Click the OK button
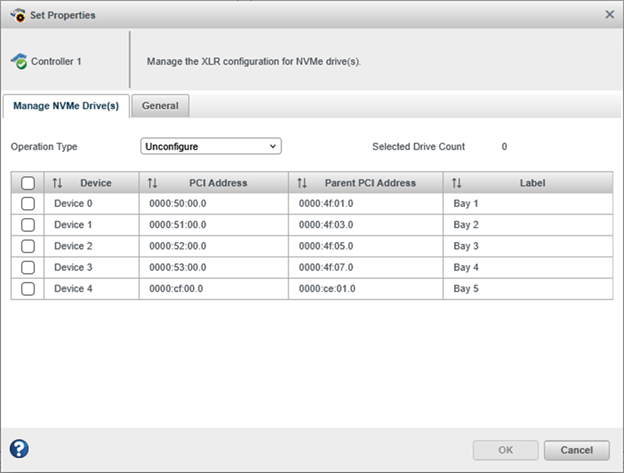 [x=506, y=450]
